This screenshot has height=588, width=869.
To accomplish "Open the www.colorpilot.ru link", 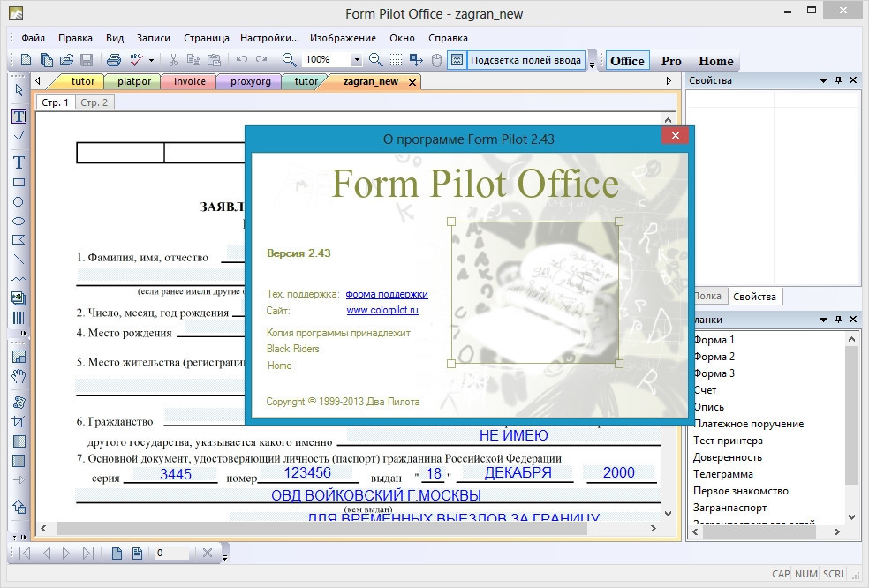I will point(382,311).
